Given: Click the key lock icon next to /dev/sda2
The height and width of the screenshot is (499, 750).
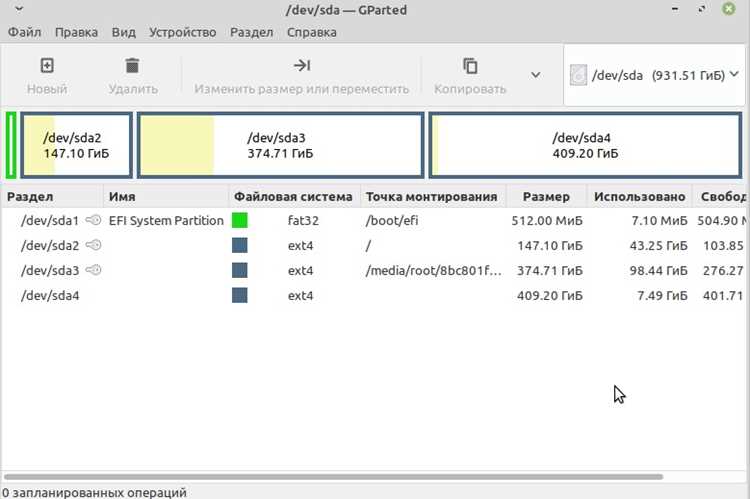Looking at the screenshot, I should pyautogui.click(x=93, y=245).
